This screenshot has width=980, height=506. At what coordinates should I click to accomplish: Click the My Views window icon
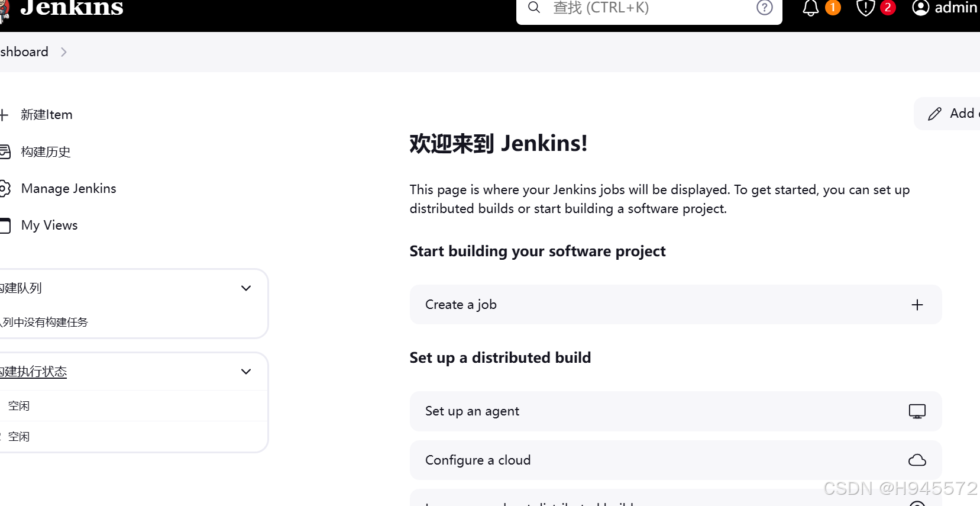[x=5, y=225]
